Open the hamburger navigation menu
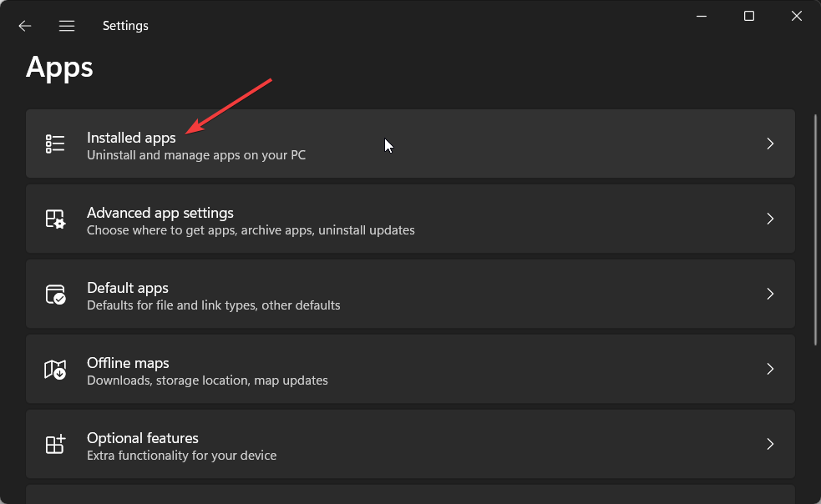The width and height of the screenshot is (821, 504). [67, 26]
